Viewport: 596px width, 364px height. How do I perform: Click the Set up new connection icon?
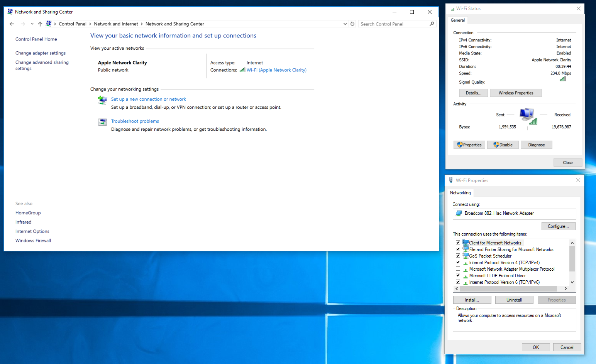pyautogui.click(x=102, y=100)
